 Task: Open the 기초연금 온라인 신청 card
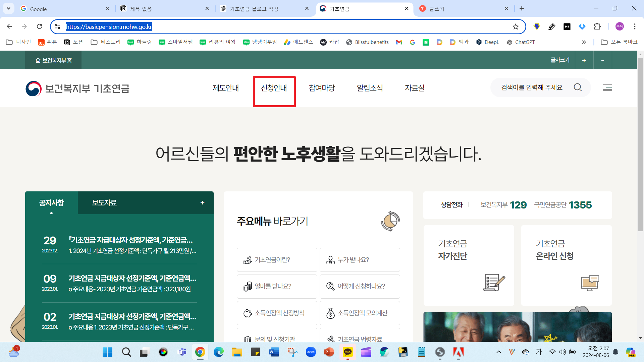[566, 265]
